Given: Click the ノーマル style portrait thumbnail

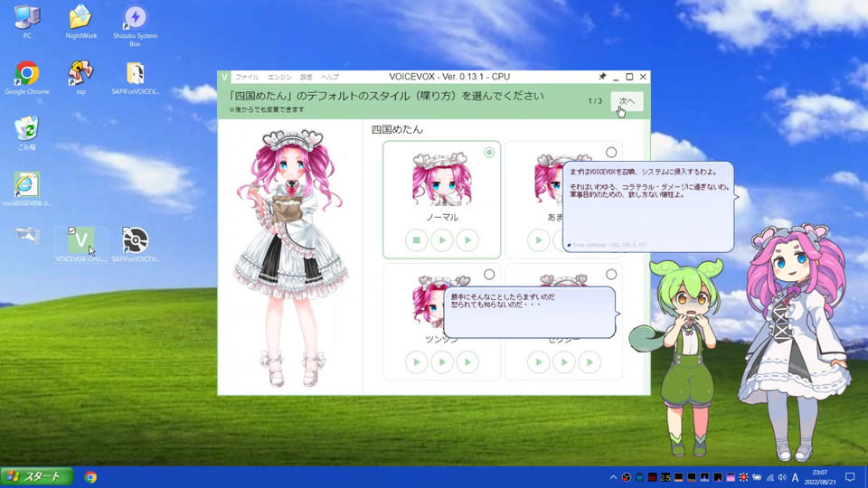Looking at the screenshot, I should pyautogui.click(x=442, y=179).
